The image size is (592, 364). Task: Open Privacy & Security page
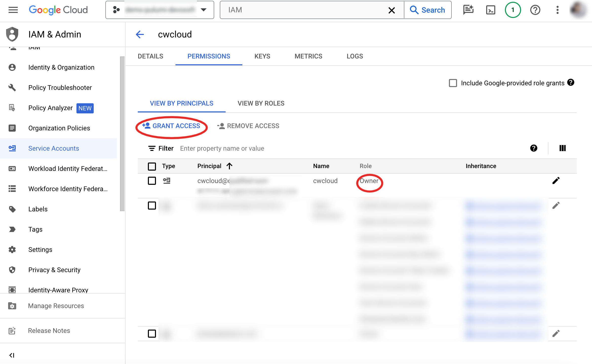[59, 270]
